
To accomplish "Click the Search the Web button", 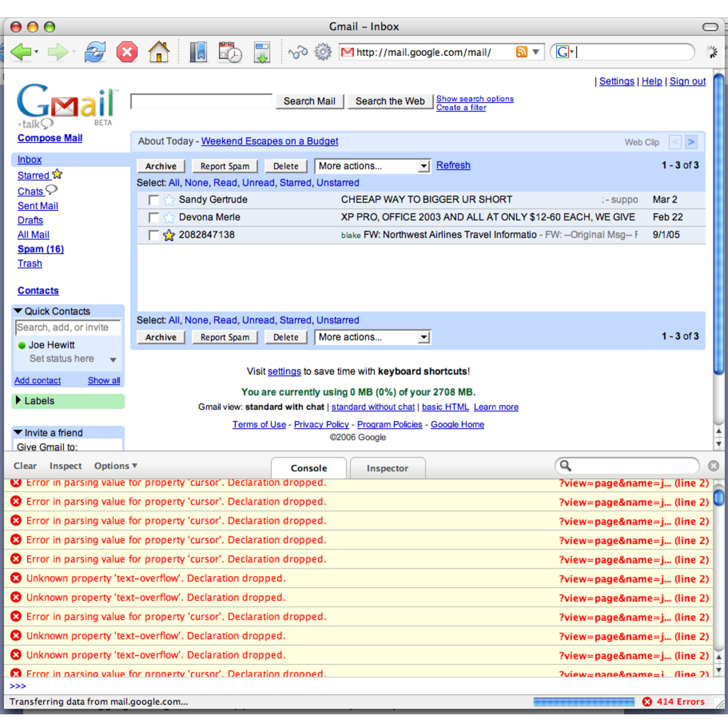I will coord(390,101).
